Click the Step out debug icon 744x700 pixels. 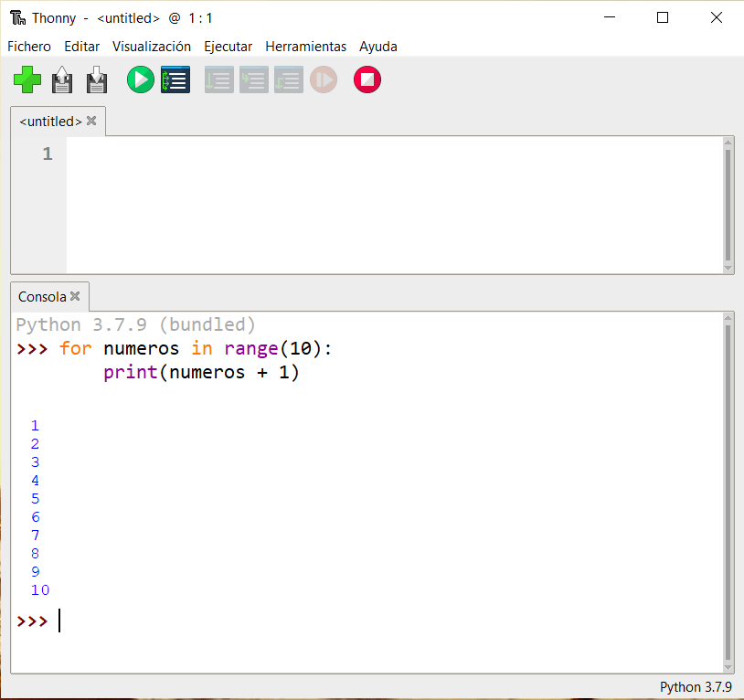[288, 80]
